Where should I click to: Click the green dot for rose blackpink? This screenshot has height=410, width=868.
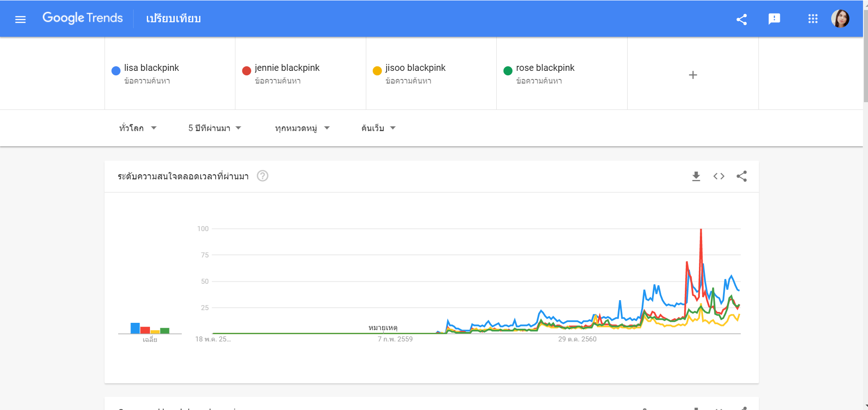click(x=508, y=70)
